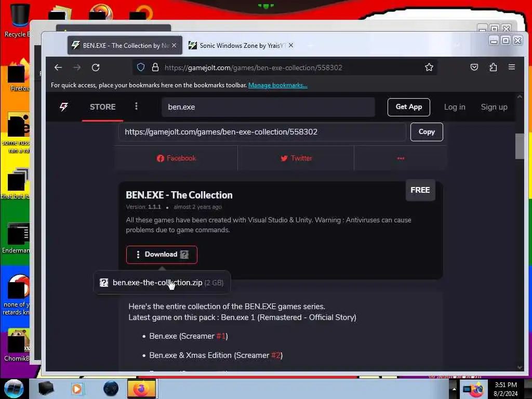Reload the page with the refresh icon
Viewport: 532px width, 399px height.
tap(96, 68)
